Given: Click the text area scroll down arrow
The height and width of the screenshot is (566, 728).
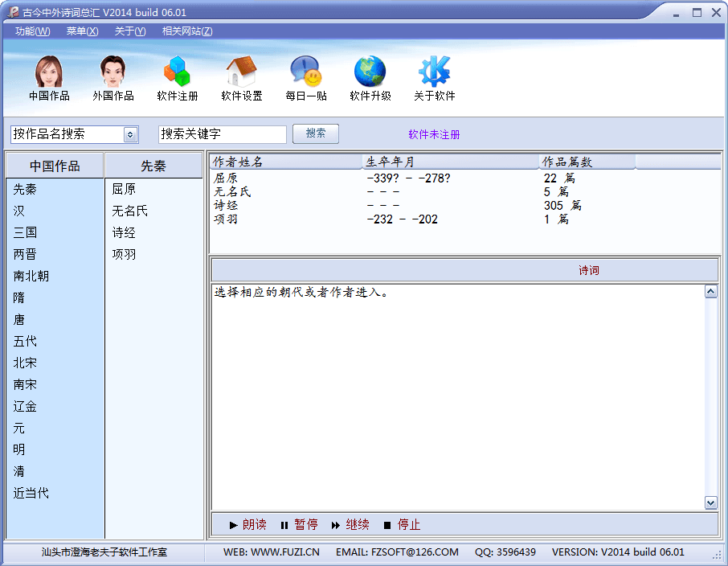Looking at the screenshot, I should pos(711,502).
